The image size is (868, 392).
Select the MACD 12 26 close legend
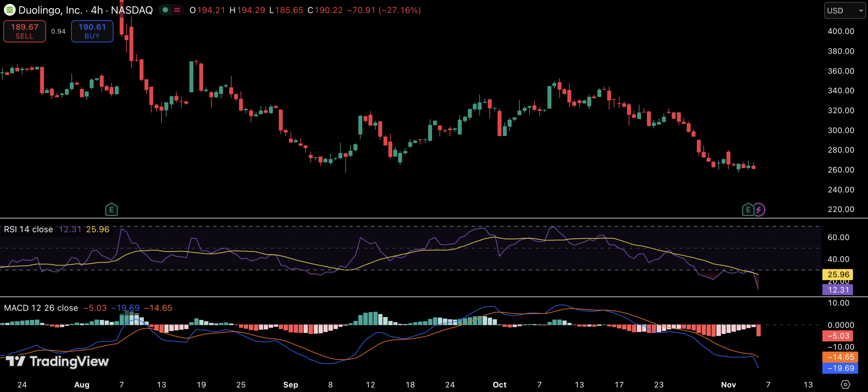point(41,308)
